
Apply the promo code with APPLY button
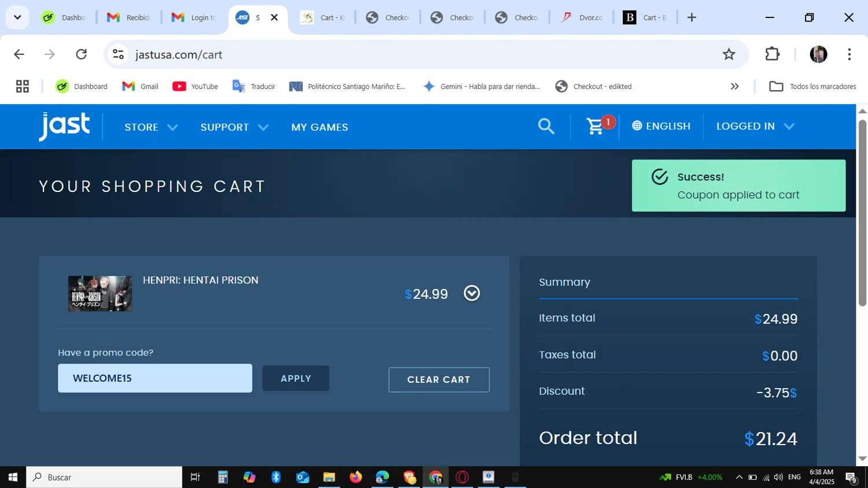[296, 378]
